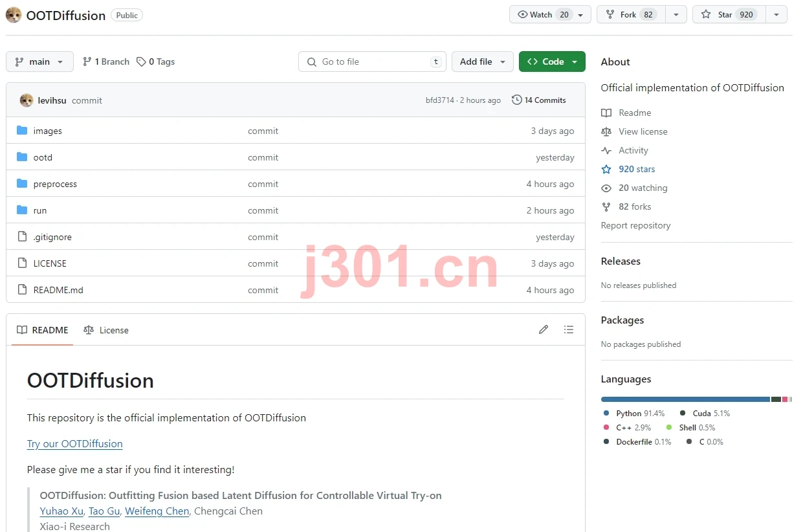Screen dimensions: 803x532
Task: Click the README.md file icon
Action: click(x=22, y=290)
